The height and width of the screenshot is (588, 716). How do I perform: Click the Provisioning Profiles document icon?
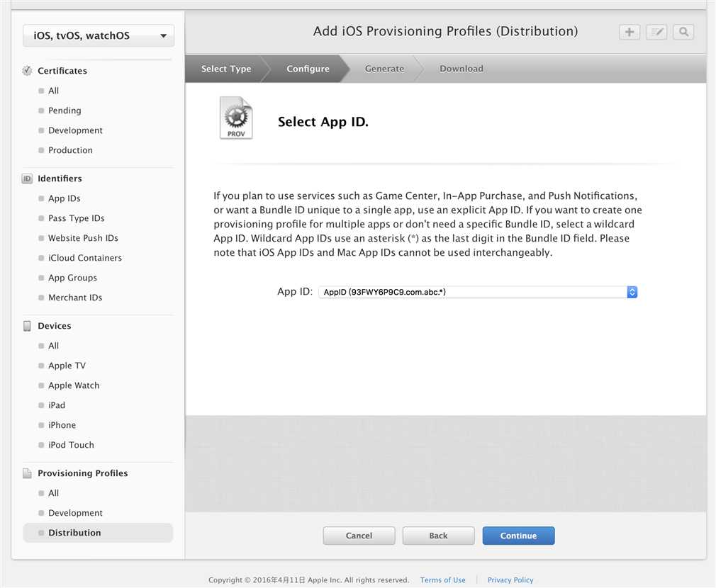coord(28,473)
